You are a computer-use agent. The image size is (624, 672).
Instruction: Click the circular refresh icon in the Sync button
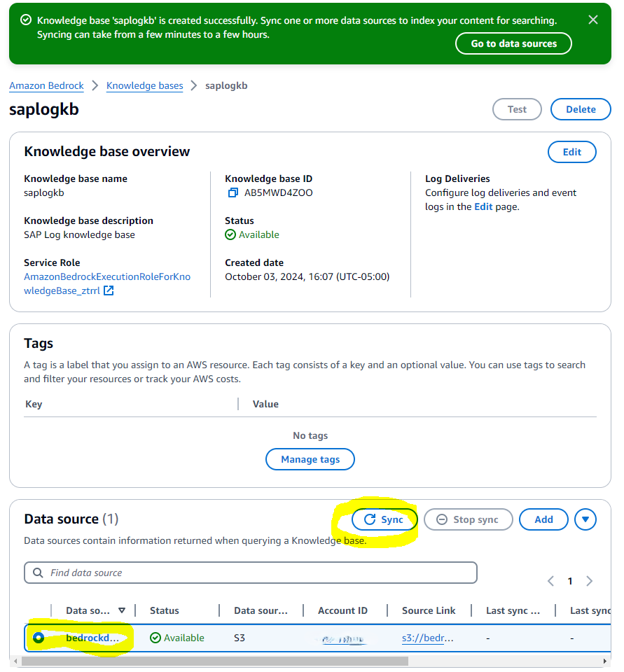[370, 519]
